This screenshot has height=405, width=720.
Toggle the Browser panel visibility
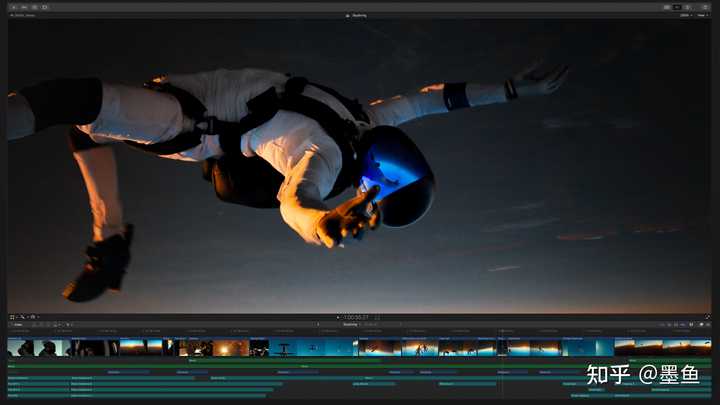click(667, 7)
